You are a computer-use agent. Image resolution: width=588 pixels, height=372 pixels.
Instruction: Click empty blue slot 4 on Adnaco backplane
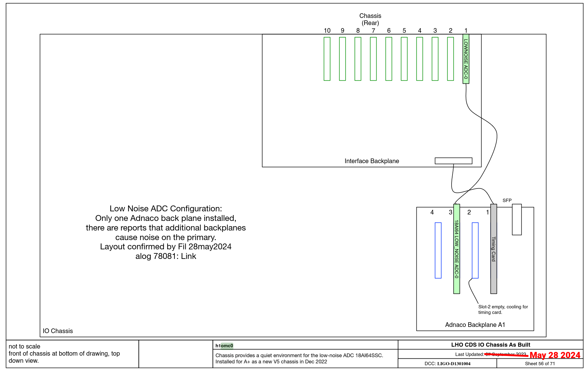(438, 250)
